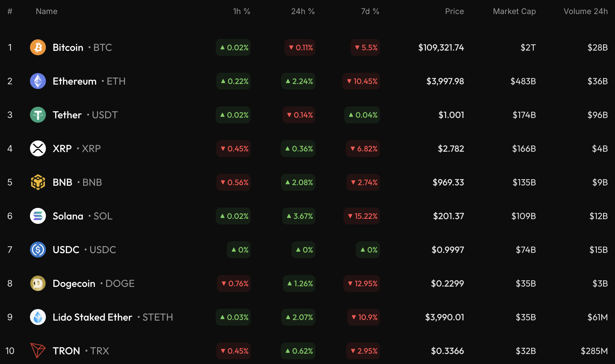615x364 pixels.
Task: Sort by the 7d % column header
Action: [x=370, y=12]
